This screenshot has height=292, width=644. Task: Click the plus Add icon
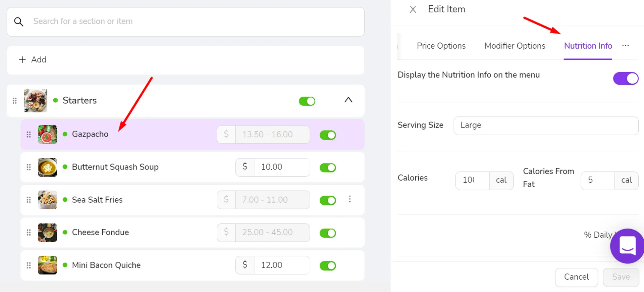coord(22,60)
